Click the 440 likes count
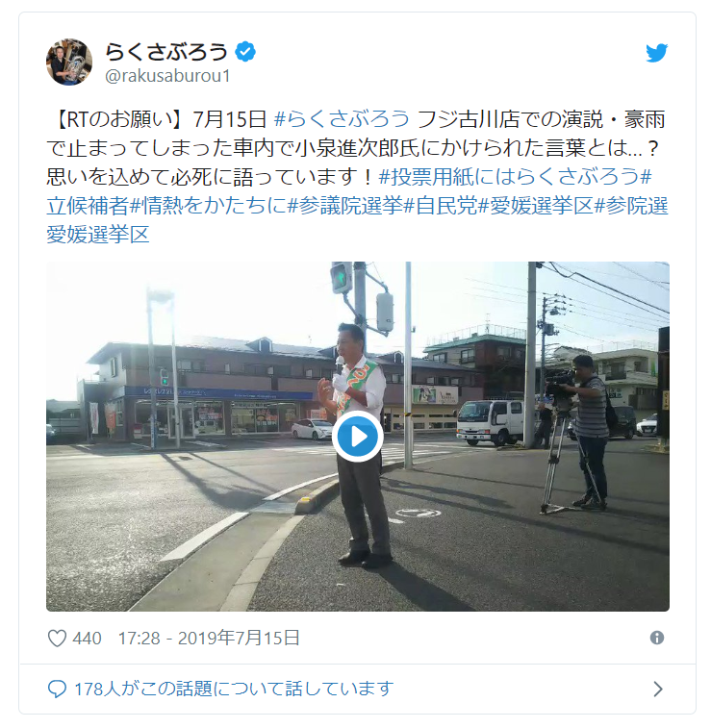The width and height of the screenshot is (711, 728). coord(87,639)
